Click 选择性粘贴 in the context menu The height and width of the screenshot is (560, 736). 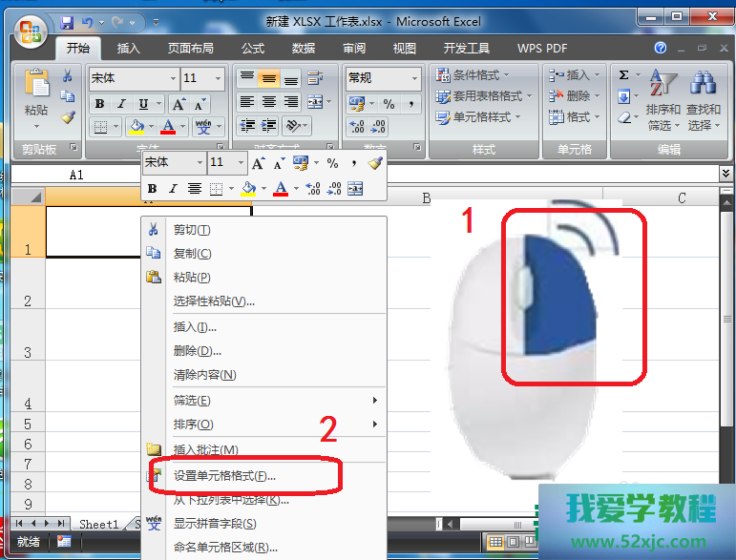[214, 301]
